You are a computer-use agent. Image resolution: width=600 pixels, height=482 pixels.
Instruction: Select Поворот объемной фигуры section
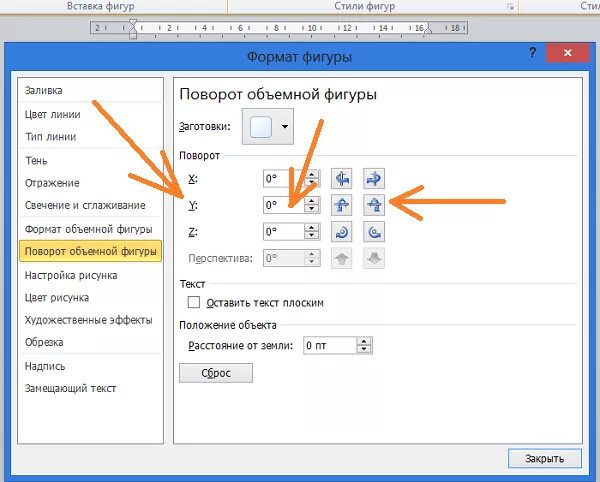coord(91,251)
